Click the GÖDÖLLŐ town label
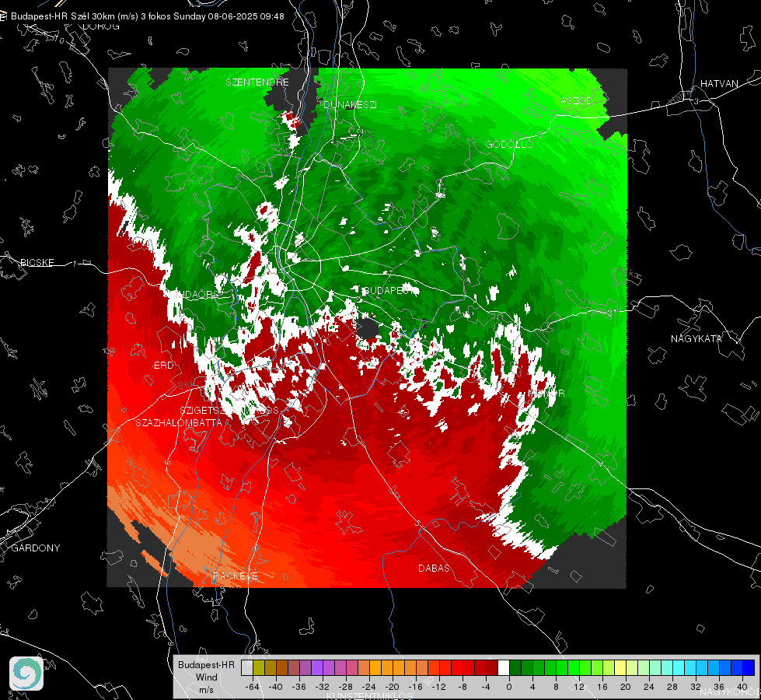The height and width of the screenshot is (700, 761). (x=509, y=144)
